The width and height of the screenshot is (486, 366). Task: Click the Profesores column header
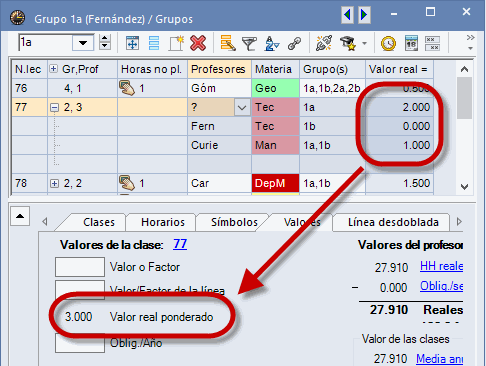(219, 69)
